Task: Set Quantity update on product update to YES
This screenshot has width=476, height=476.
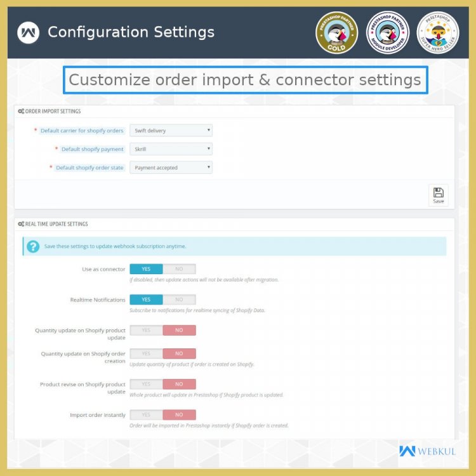Action: 146,330
